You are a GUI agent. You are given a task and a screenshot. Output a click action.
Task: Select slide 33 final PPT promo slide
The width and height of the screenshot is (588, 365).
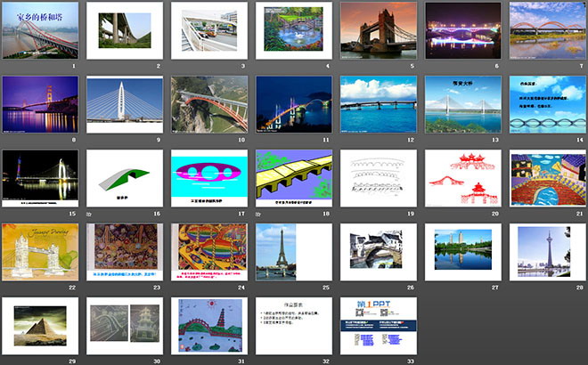(x=377, y=326)
